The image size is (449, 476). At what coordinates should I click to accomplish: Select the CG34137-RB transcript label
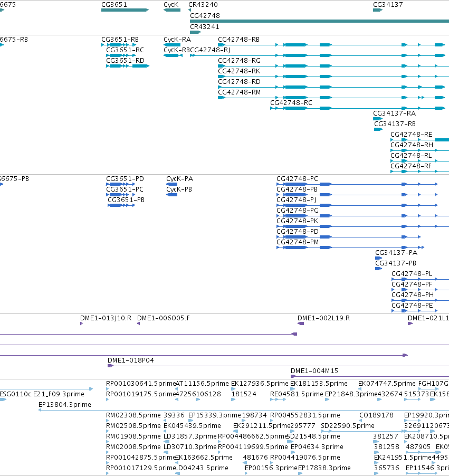pos(395,124)
